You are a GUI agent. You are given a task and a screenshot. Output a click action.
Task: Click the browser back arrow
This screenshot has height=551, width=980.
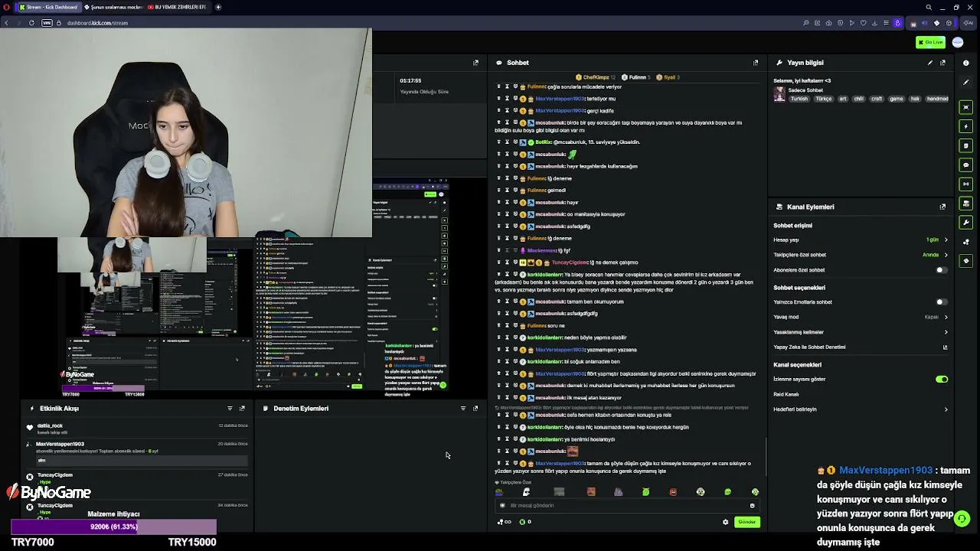[6, 23]
